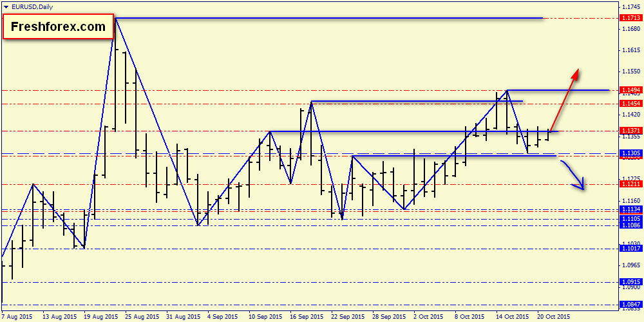Click the 1.1160 price scale value
The width and height of the screenshot is (644, 322).
point(632,200)
